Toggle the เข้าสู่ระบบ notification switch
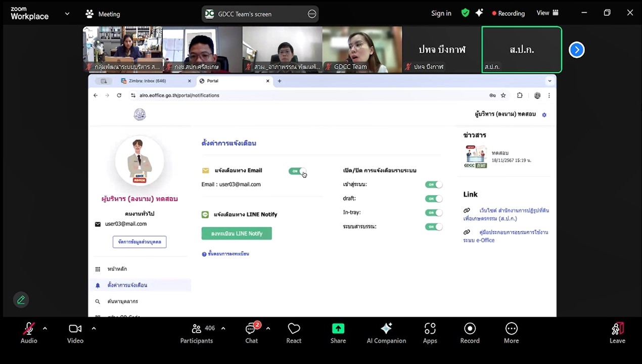642x364 pixels. pyautogui.click(x=434, y=185)
